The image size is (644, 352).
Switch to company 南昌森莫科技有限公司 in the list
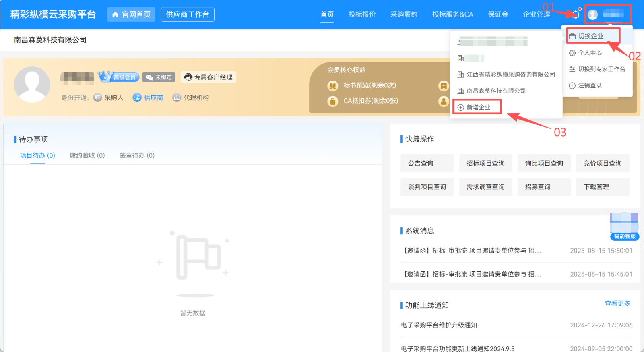tap(496, 91)
